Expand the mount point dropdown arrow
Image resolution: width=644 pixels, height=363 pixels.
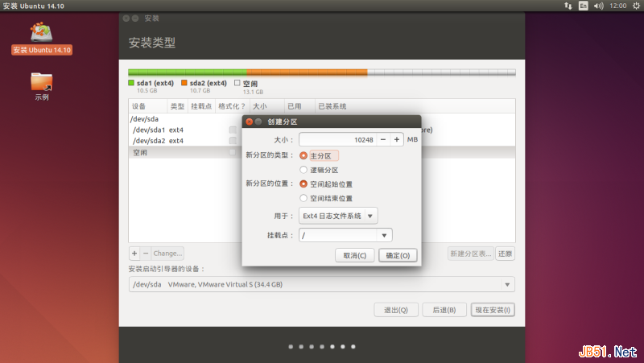[x=384, y=235]
